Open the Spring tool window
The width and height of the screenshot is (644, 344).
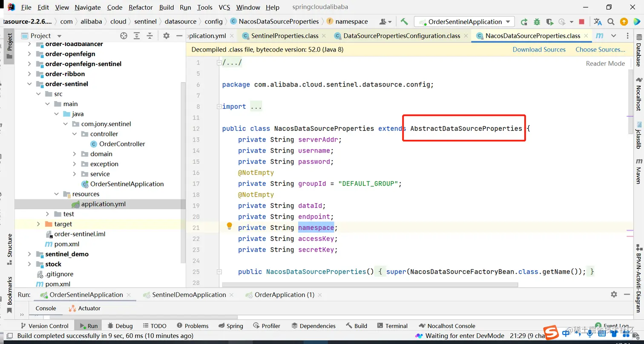coord(230,326)
